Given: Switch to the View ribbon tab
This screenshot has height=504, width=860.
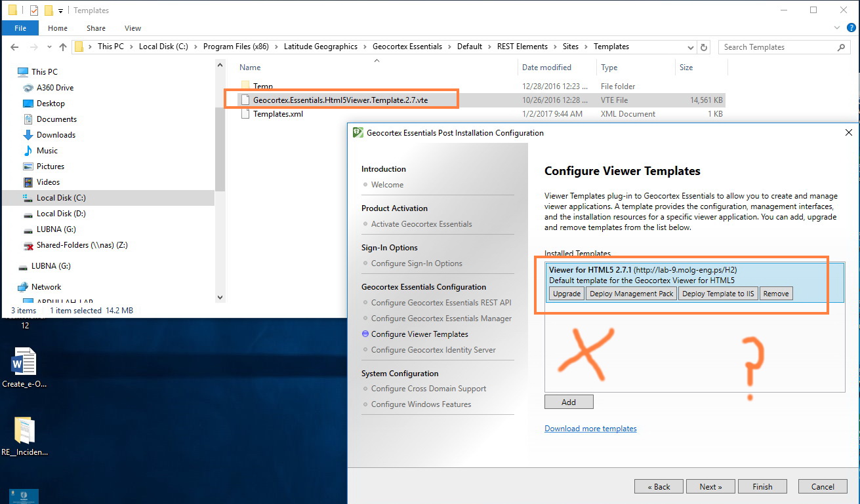Looking at the screenshot, I should [133, 28].
